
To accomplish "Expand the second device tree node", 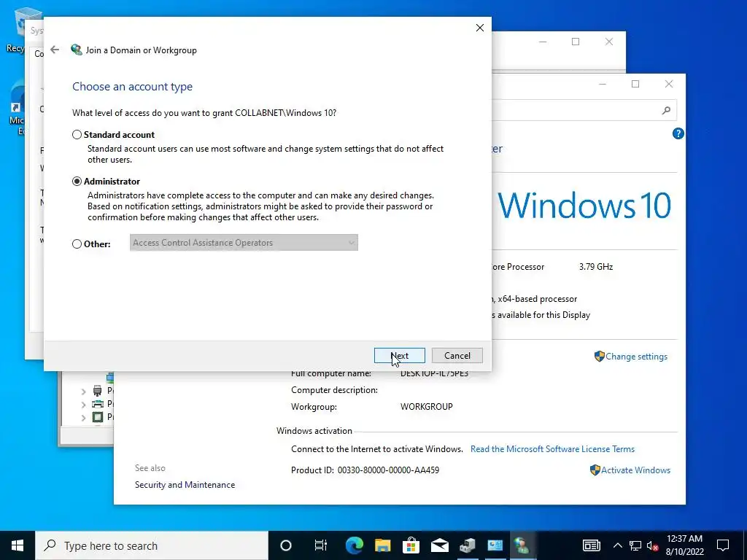I will 84,404.
